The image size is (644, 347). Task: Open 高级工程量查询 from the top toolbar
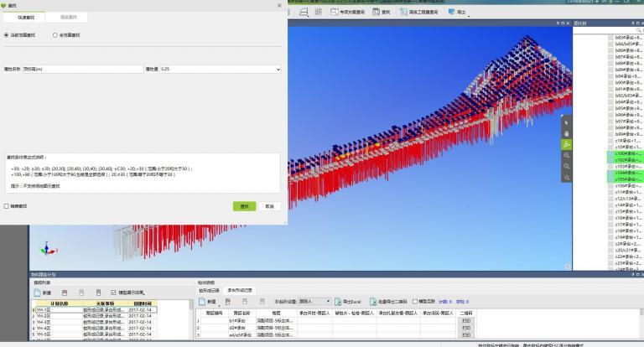pos(419,13)
